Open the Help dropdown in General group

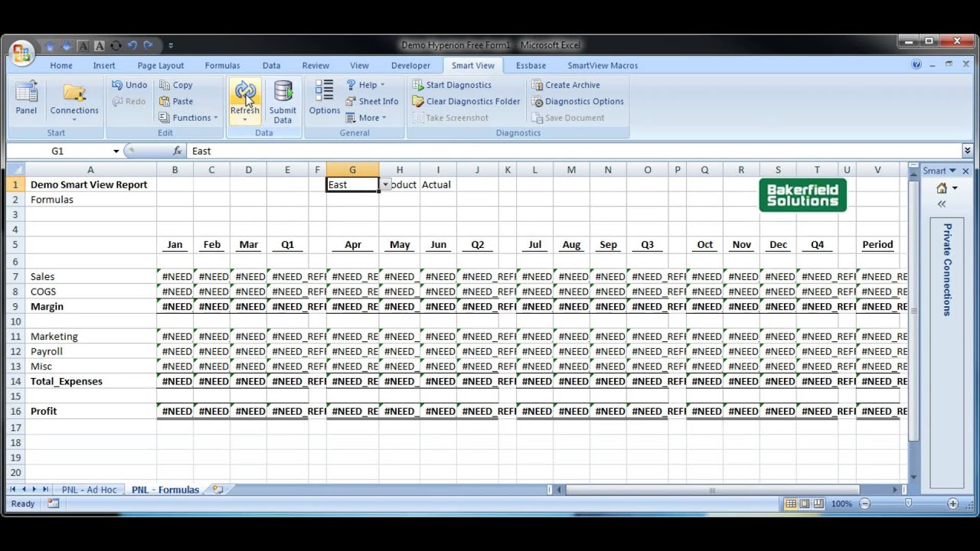pyautogui.click(x=366, y=85)
